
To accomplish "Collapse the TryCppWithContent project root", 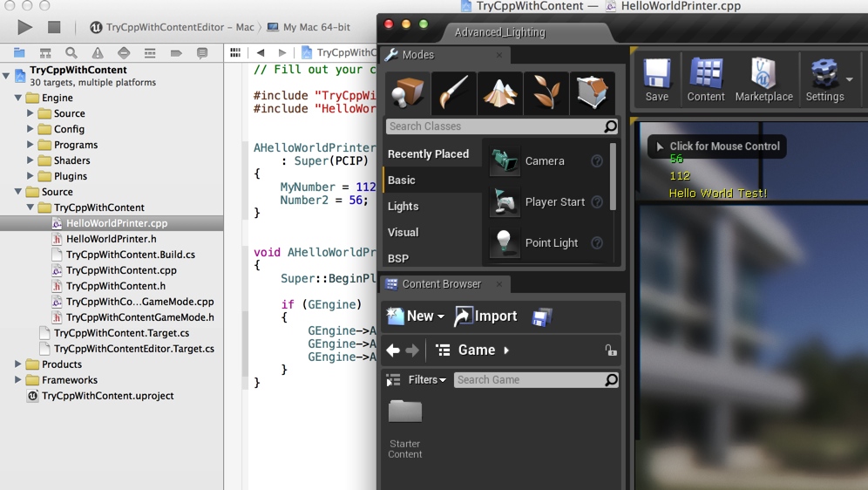I will point(6,75).
